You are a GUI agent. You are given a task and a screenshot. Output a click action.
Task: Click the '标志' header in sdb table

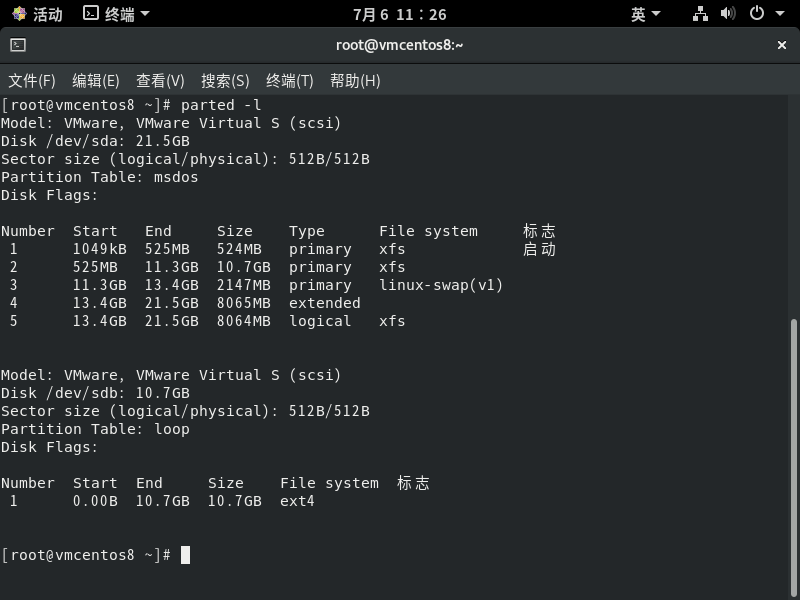pos(413,483)
